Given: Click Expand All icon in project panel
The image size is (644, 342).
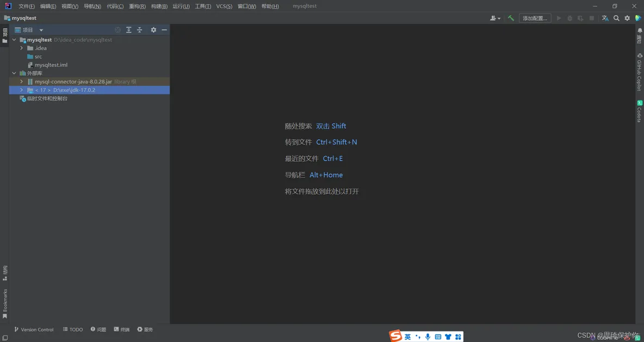Looking at the screenshot, I should (x=129, y=30).
